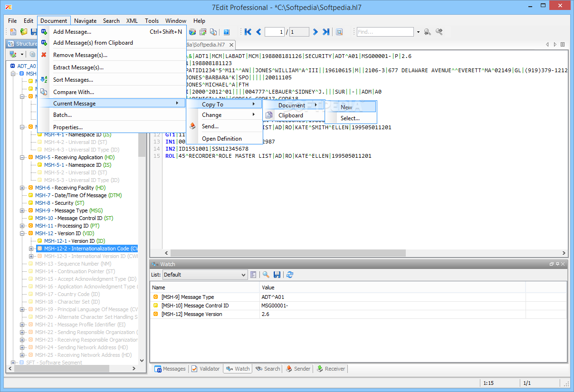The image size is (574, 392).
Task: Jump to the last message arrow
Action: (326, 32)
